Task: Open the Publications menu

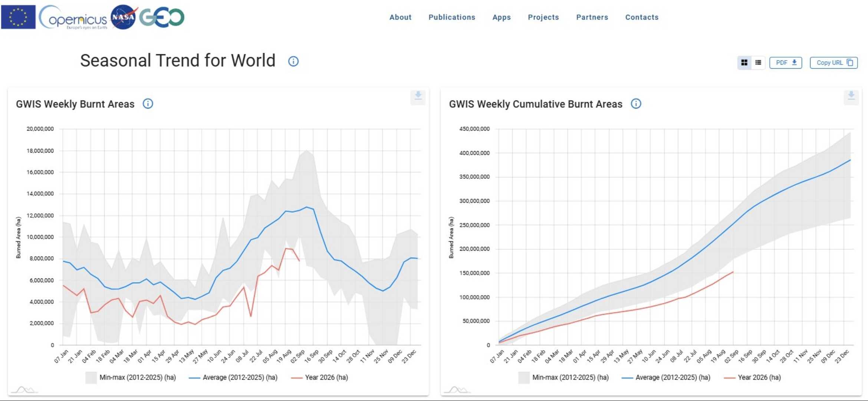Action: [x=452, y=17]
